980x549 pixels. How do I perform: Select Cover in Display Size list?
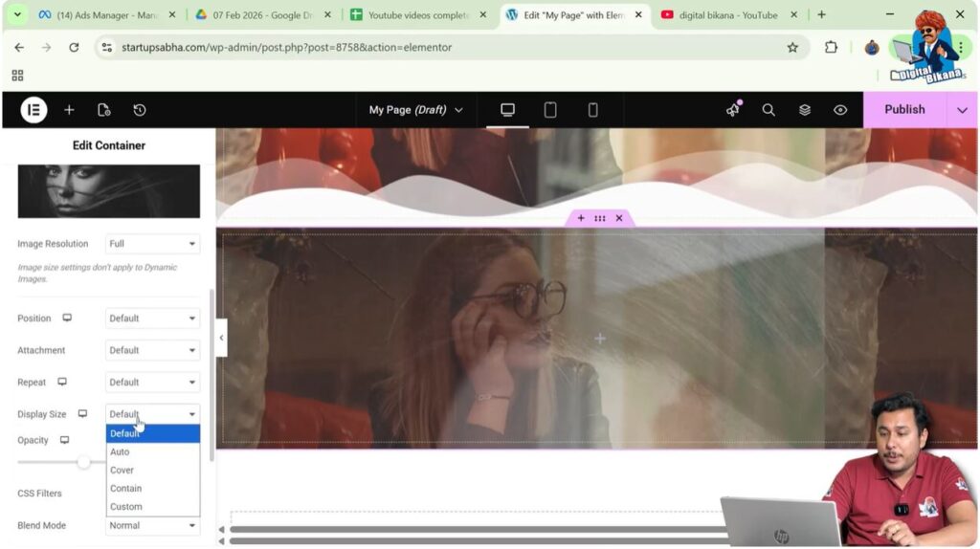(153, 470)
